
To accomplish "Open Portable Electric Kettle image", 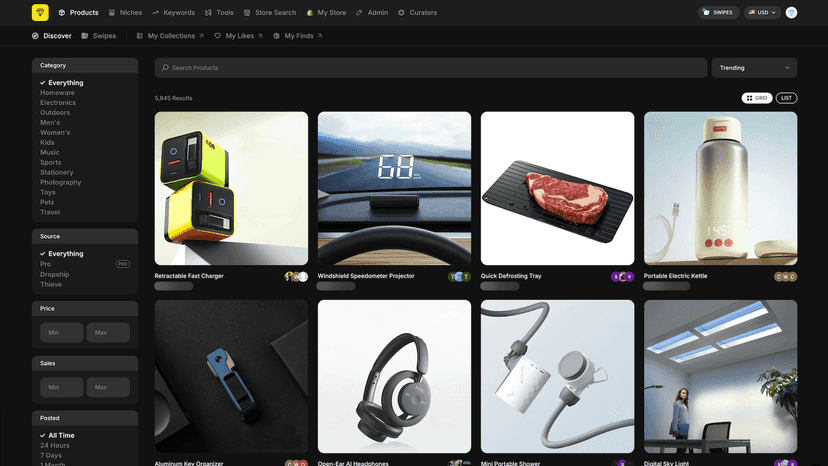I will pyautogui.click(x=720, y=188).
